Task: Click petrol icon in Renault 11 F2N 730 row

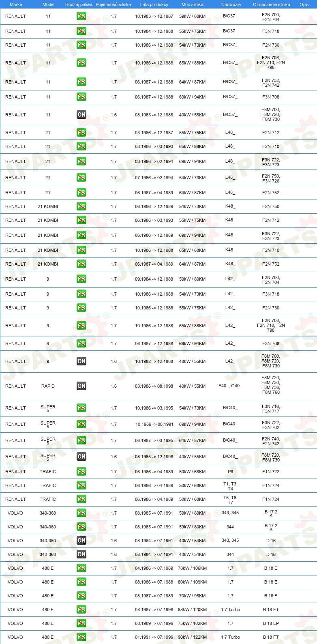Action: point(81,45)
